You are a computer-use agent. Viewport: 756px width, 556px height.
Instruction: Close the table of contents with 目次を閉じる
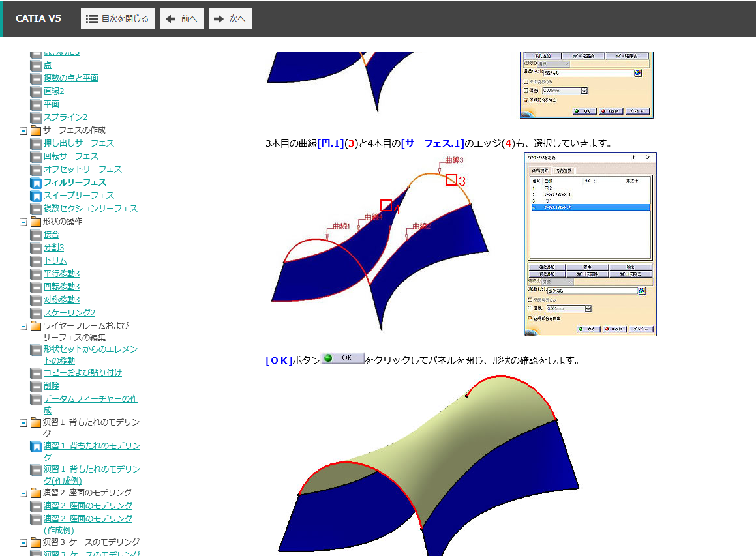click(118, 19)
